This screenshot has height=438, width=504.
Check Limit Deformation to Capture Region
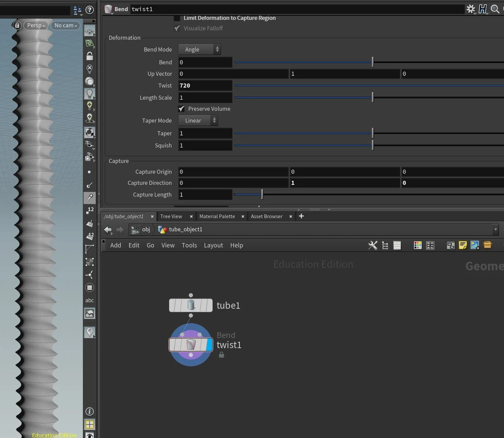pos(177,18)
